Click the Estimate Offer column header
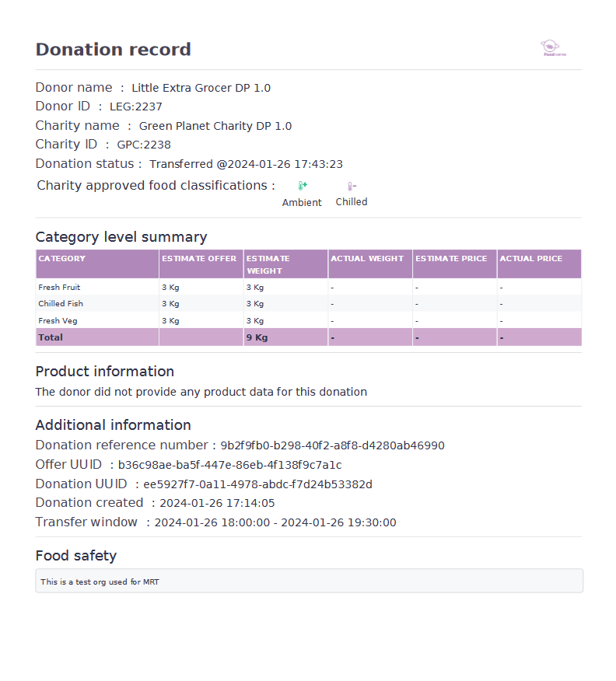Viewport: 616px width, 681px height. [x=199, y=259]
